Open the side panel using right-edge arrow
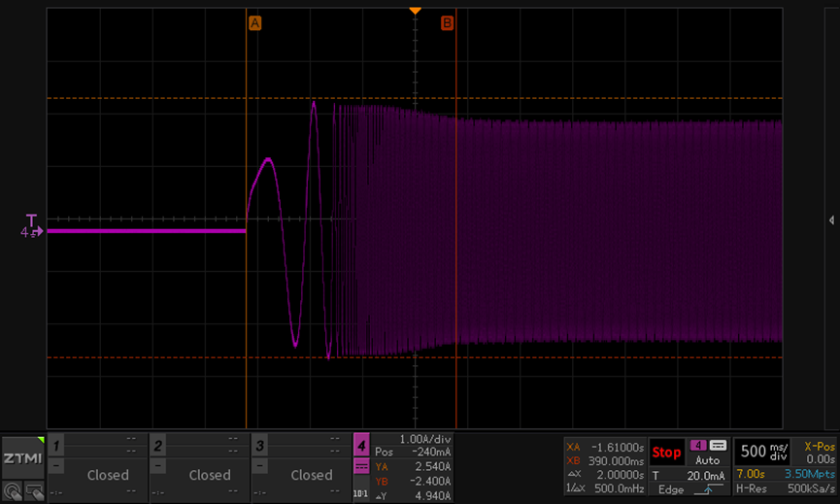Screen dimensions: 840x504 [x=831, y=220]
